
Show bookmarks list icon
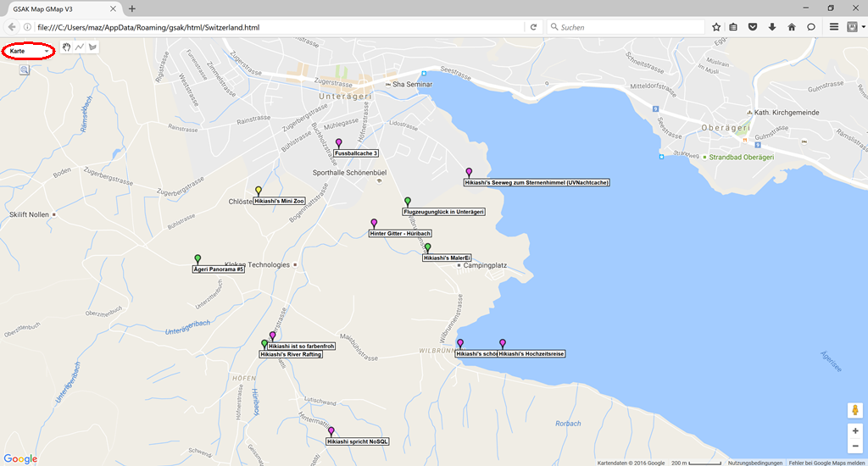pyautogui.click(x=733, y=27)
